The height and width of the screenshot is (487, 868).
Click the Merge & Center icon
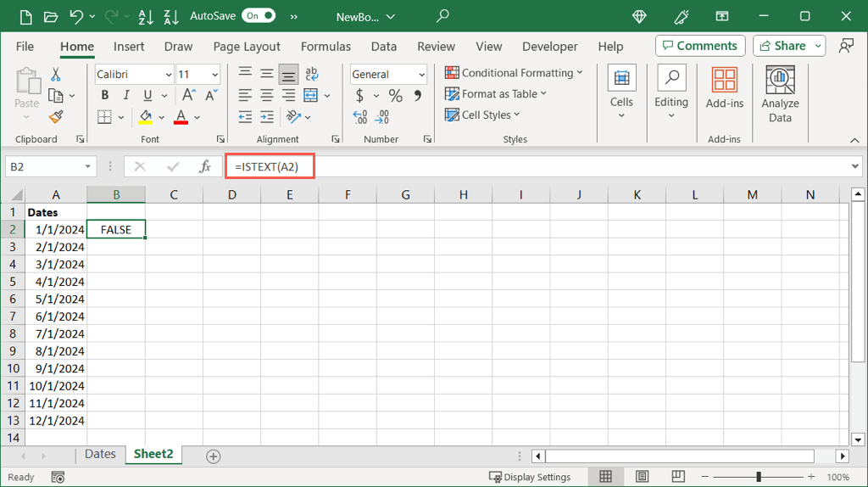[x=310, y=96]
